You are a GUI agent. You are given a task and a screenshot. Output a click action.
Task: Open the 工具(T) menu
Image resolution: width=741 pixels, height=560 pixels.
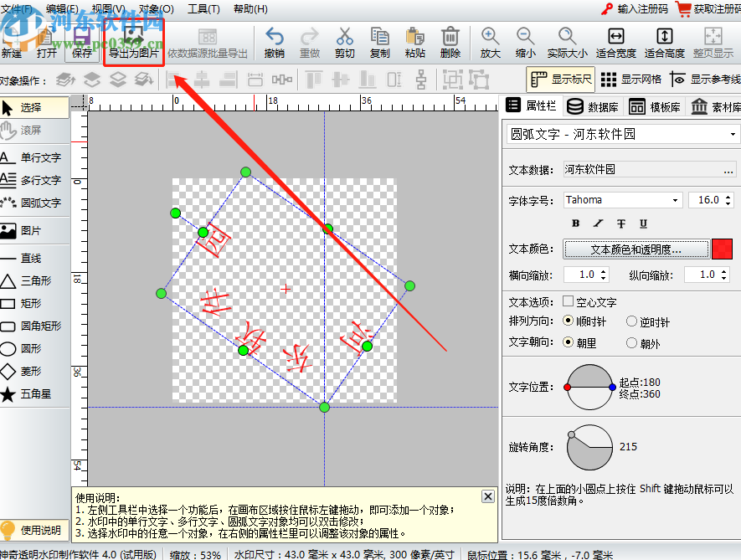point(203,9)
